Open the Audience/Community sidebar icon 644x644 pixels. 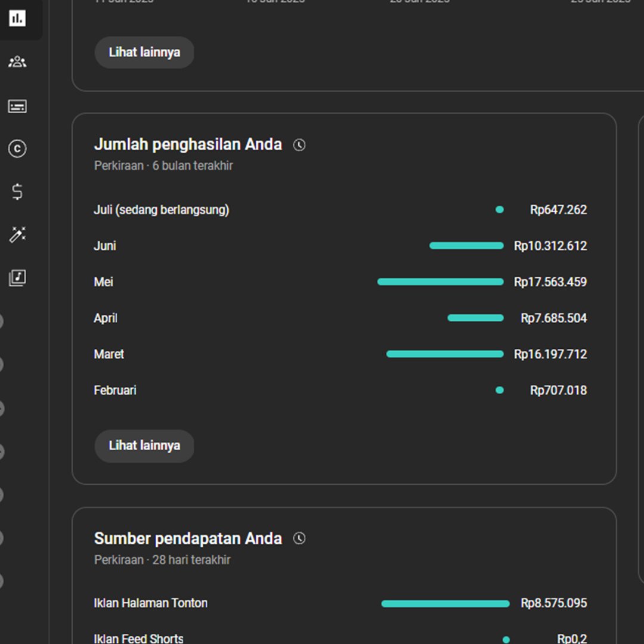(x=17, y=61)
